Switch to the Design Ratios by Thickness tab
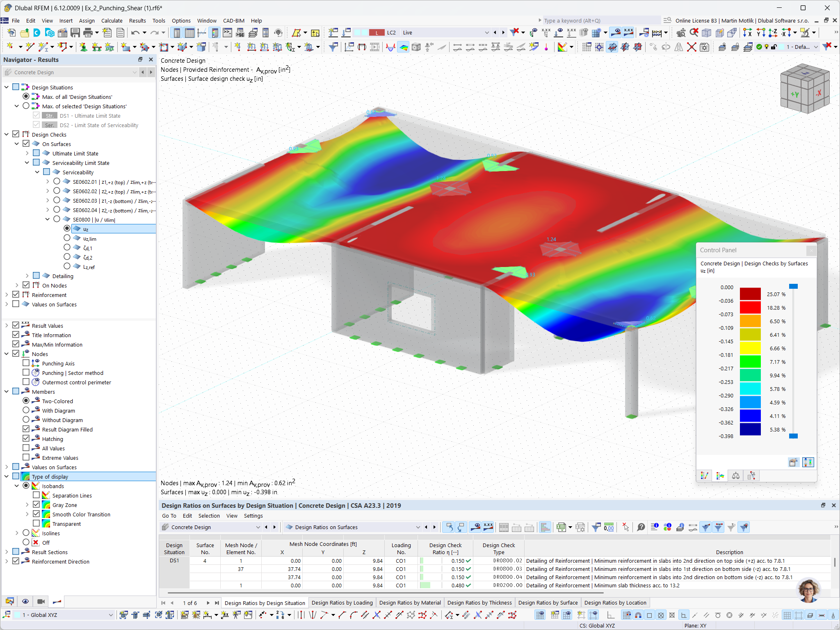Image resolution: width=840 pixels, height=630 pixels. coord(479,603)
